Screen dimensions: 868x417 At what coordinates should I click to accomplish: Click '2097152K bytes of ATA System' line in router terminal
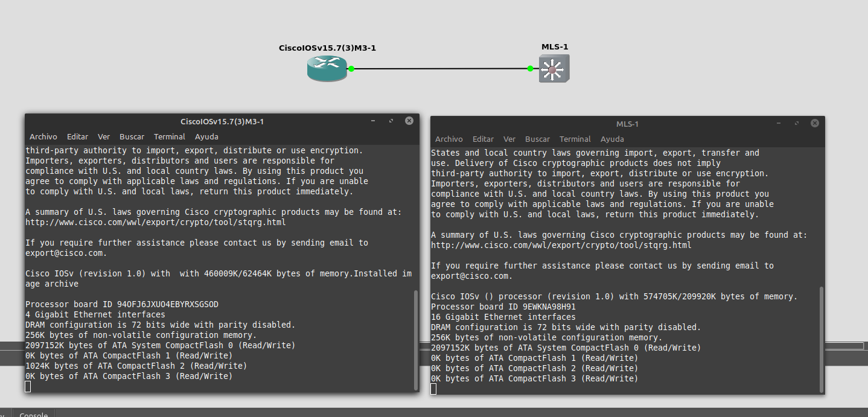click(x=161, y=345)
